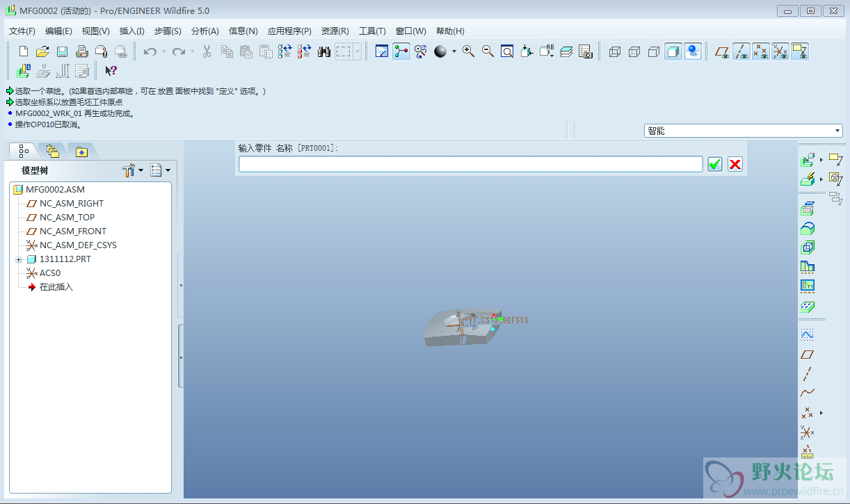Toggle annotation element display
Viewport: 850px width, 504px height.
tap(800, 51)
